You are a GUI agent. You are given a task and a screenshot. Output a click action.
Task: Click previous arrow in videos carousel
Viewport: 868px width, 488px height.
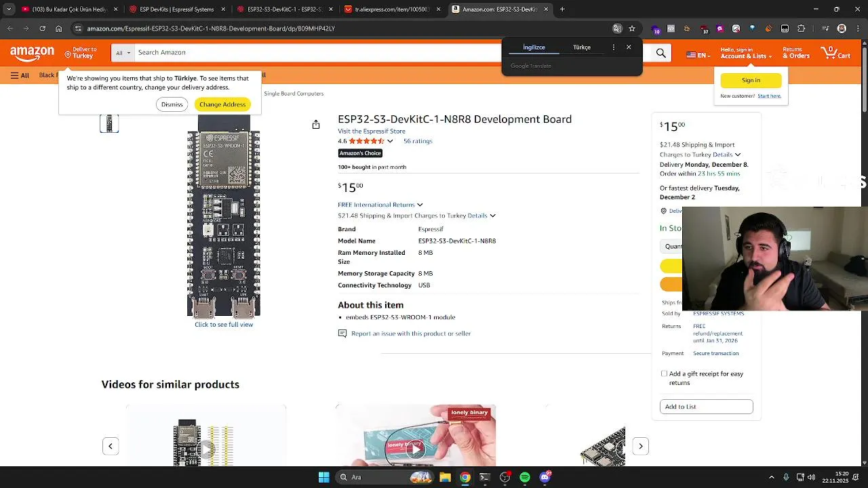click(x=111, y=446)
